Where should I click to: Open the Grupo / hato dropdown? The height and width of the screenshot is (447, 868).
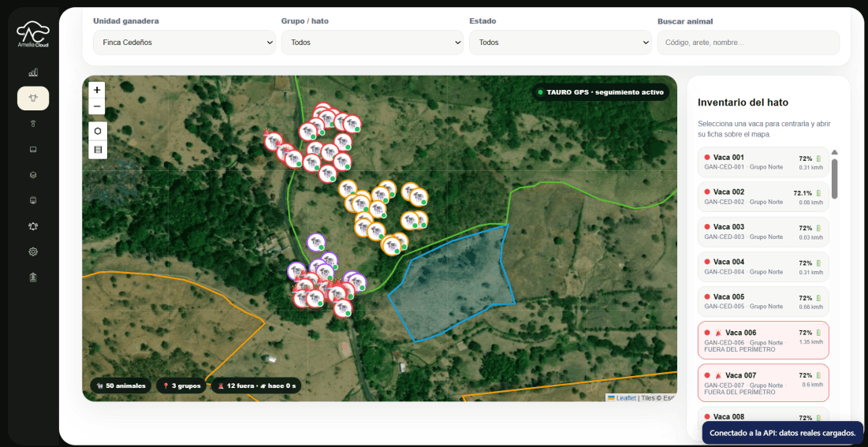tap(373, 43)
